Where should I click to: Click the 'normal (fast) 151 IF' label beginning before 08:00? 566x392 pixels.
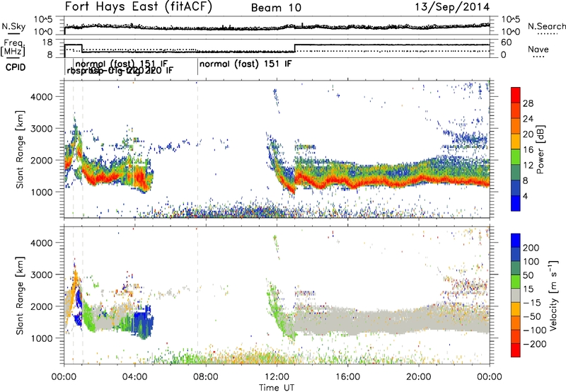[246, 64]
